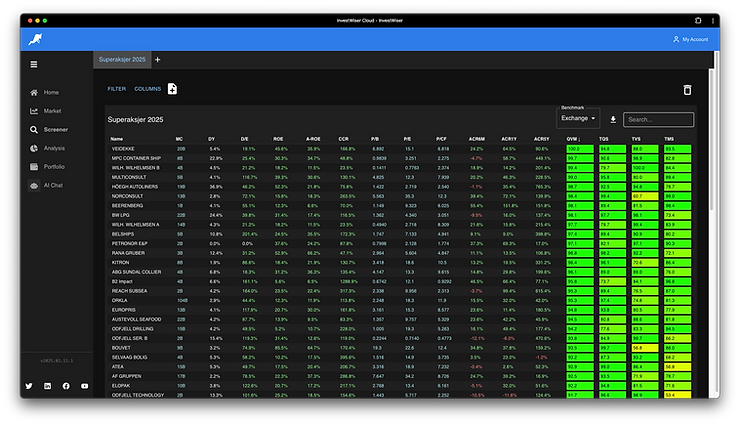
Task: Select the AUSTEVOLL SEAFOOD row name
Action: 136,319
